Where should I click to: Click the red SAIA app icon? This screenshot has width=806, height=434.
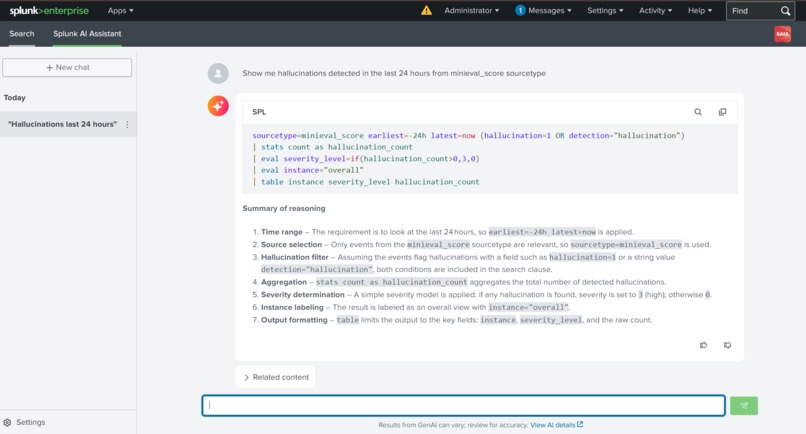pyautogui.click(x=782, y=34)
